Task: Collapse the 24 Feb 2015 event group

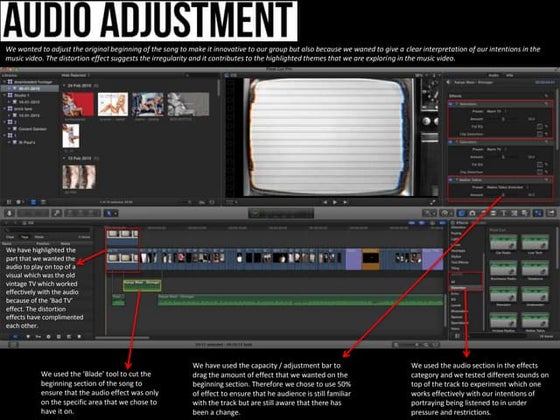Action: pyautogui.click(x=64, y=86)
